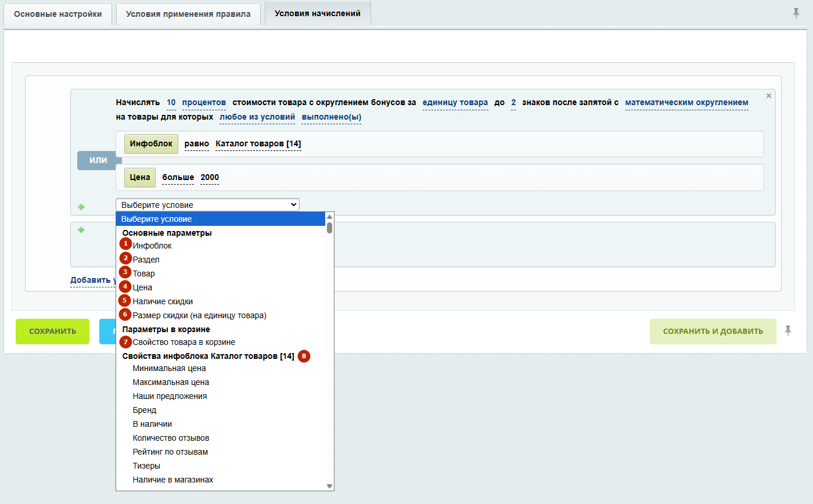The image size is (813, 504).
Task: Click the Каталог товаров [14] infoblock value
Action: coord(258,144)
